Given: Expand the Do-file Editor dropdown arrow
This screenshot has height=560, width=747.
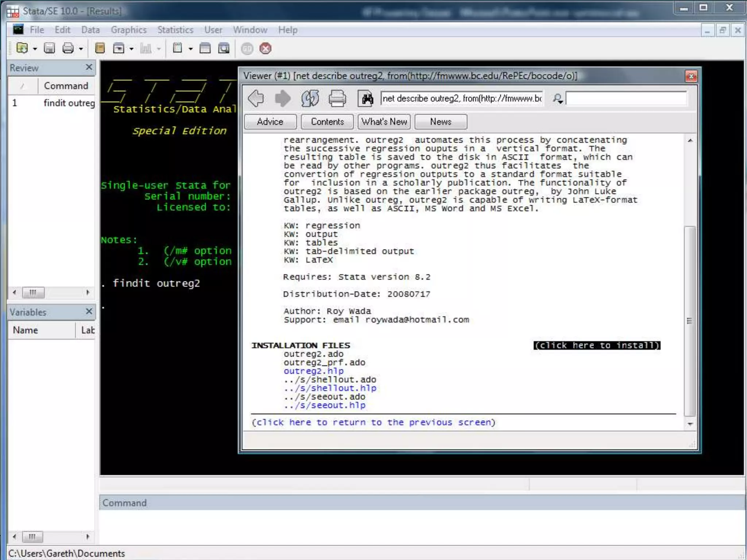Looking at the screenshot, I should (190, 49).
